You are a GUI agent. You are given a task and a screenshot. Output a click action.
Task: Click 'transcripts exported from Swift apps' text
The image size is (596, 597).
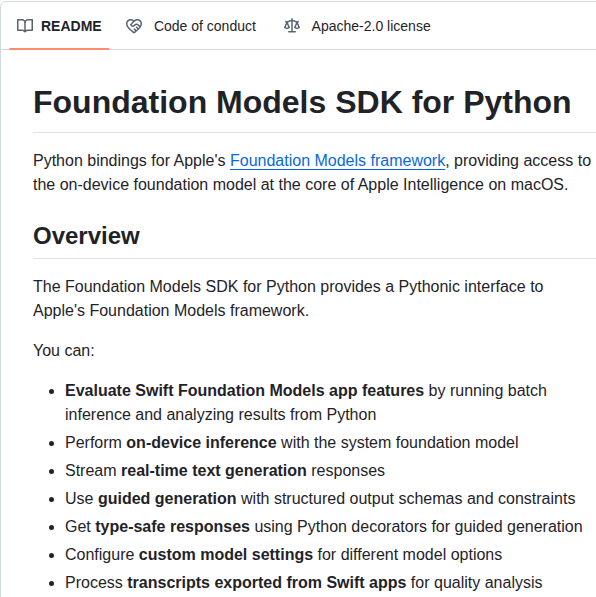(x=267, y=583)
